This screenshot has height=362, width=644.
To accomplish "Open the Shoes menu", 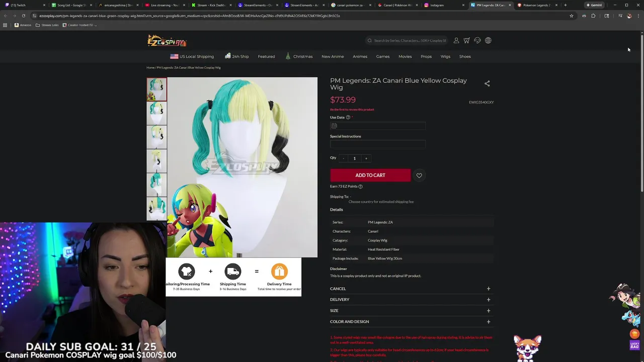I will [465, 56].
